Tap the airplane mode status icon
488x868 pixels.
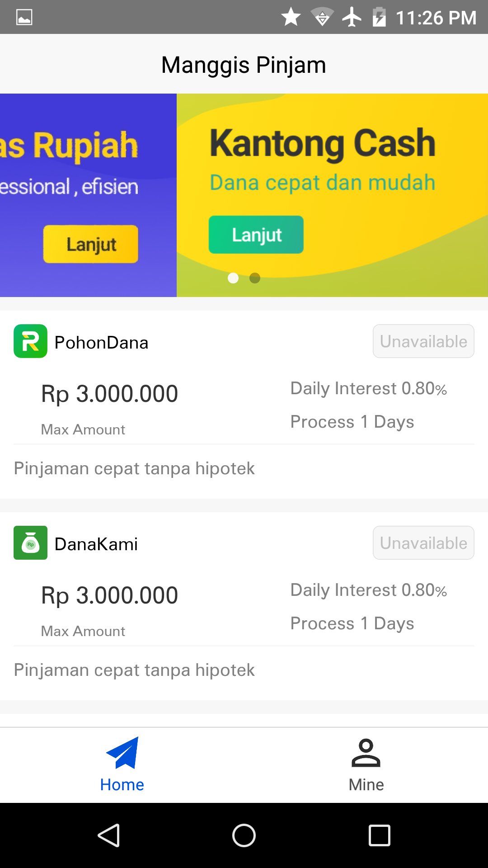352,17
